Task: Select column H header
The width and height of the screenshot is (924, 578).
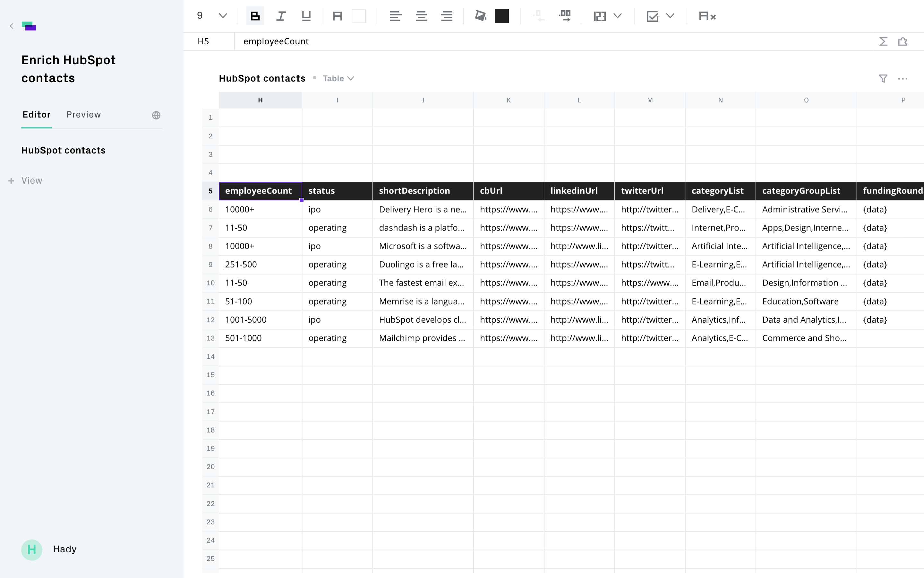Action: [261, 100]
